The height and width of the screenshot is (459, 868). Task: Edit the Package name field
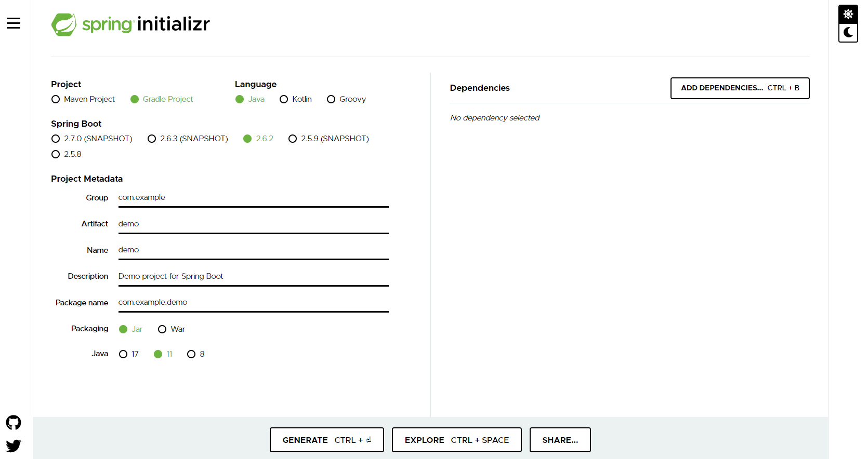tap(254, 302)
